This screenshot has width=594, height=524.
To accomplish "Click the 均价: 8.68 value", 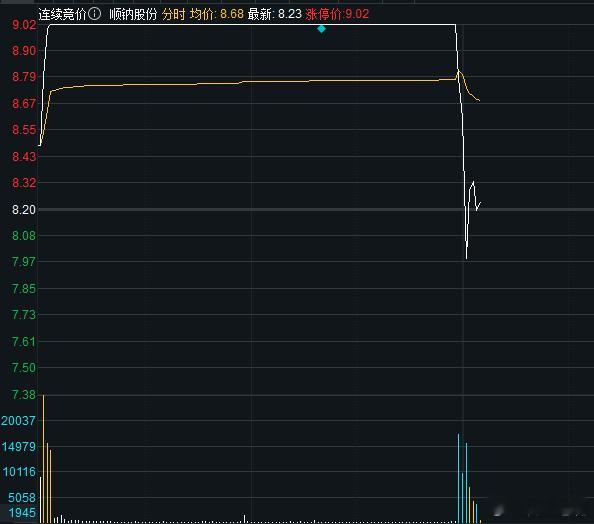I will coord(217,14).
